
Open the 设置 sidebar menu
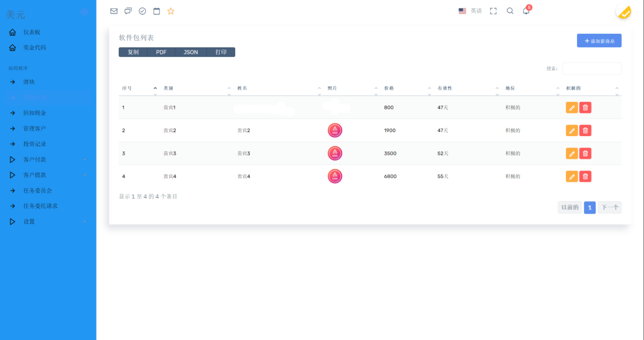coord(29,221)
